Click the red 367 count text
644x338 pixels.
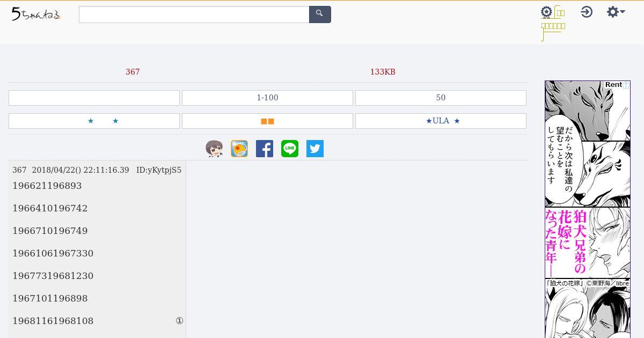(133, 72)
